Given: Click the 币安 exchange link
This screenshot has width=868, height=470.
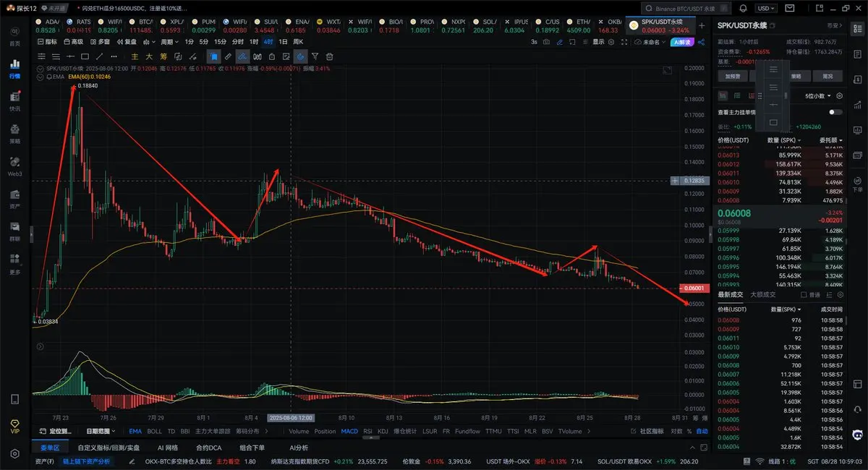Looking at the screenshot, I should [x=835, y=25].
